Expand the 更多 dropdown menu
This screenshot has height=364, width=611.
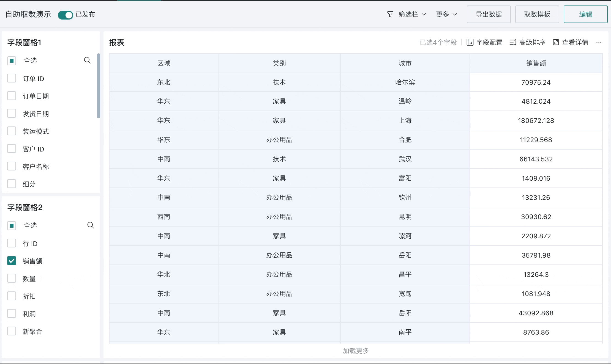[446, 14]
